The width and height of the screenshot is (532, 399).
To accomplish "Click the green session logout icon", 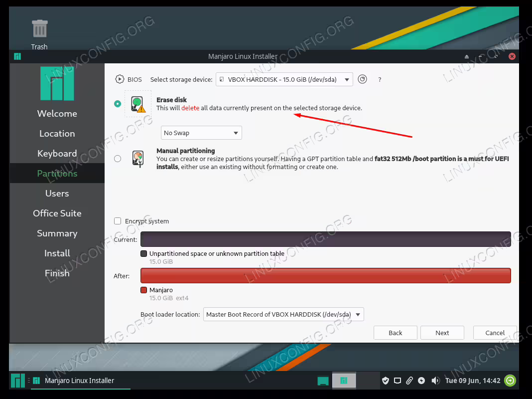I will pos(510,381).
